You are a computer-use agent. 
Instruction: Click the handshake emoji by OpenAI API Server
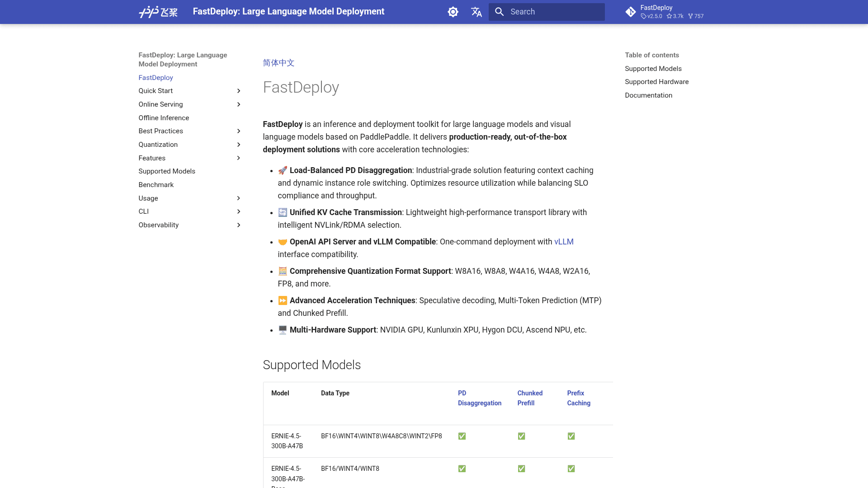(283, 242)
